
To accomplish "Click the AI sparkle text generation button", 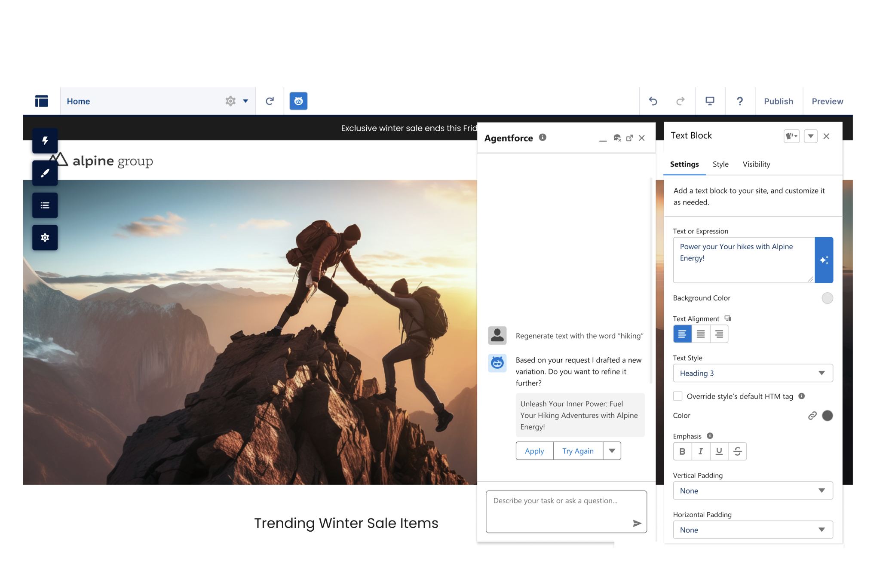I will 824,260.
